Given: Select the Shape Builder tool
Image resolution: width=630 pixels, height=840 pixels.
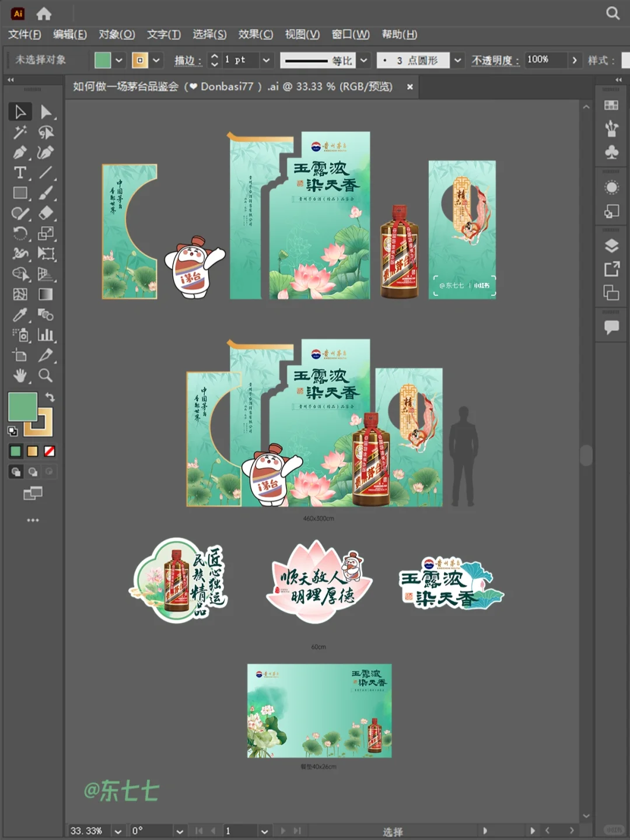Looking at the screenshot, I should [x=20, y=274].
